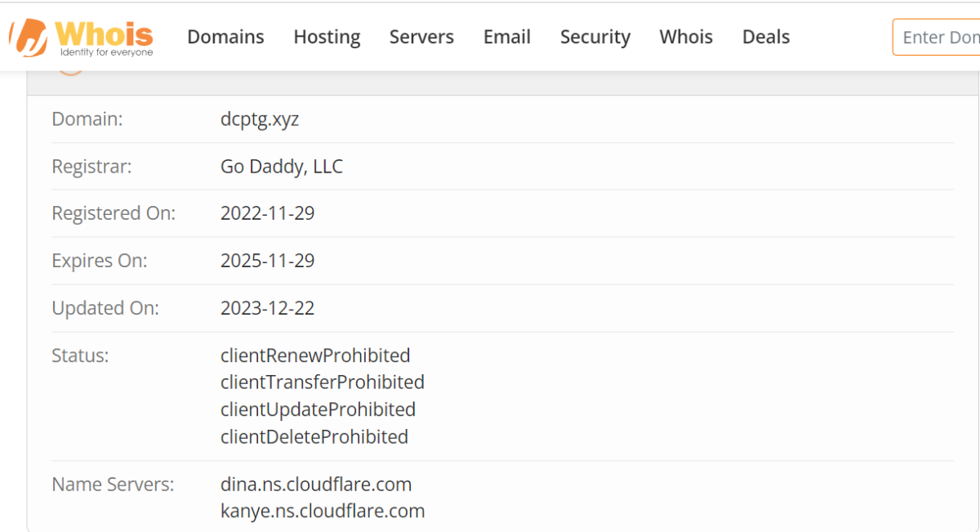Click the Registered On date 2022-11-29
This screenshot has height=532, width=980.
267,213
